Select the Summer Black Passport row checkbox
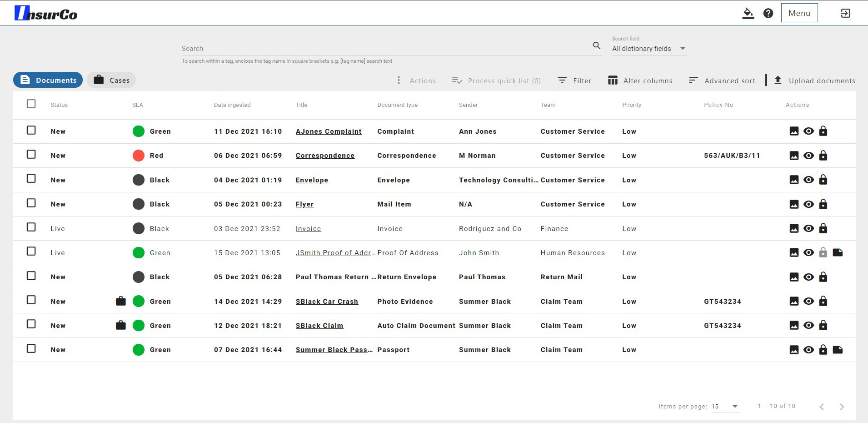The image size is (868, 423). (31, 349)
